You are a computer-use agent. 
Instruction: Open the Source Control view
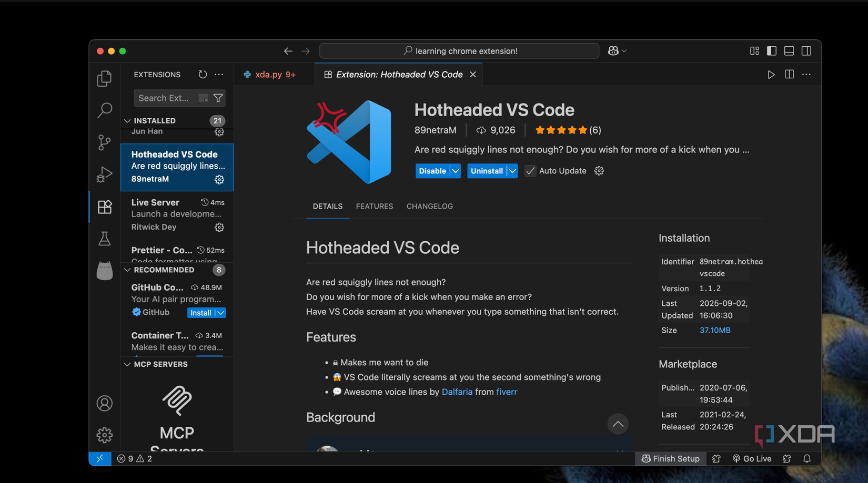[105, 142]
